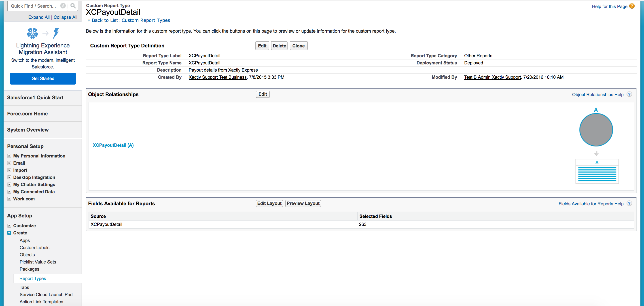Image resolution: width=644 pixels, height=306 pixels.
Task: Open Salesforce1 Quick Start
Action: coord(35,98)
